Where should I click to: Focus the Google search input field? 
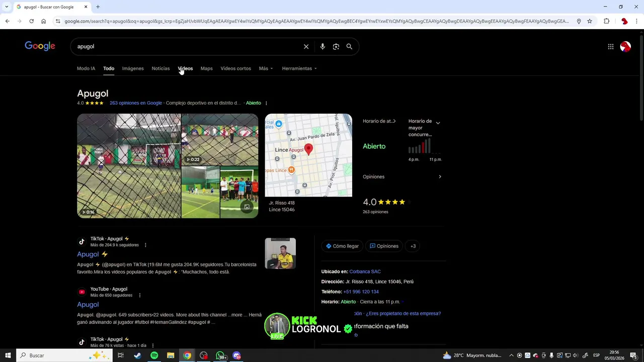pyautogui.click(x=186, y=46)
